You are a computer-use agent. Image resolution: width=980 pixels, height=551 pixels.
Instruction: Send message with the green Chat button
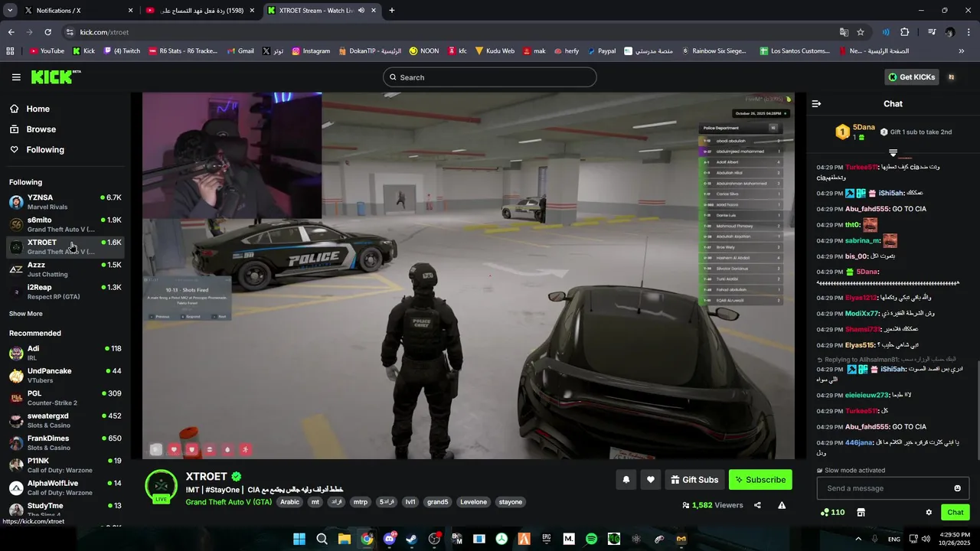955,513
